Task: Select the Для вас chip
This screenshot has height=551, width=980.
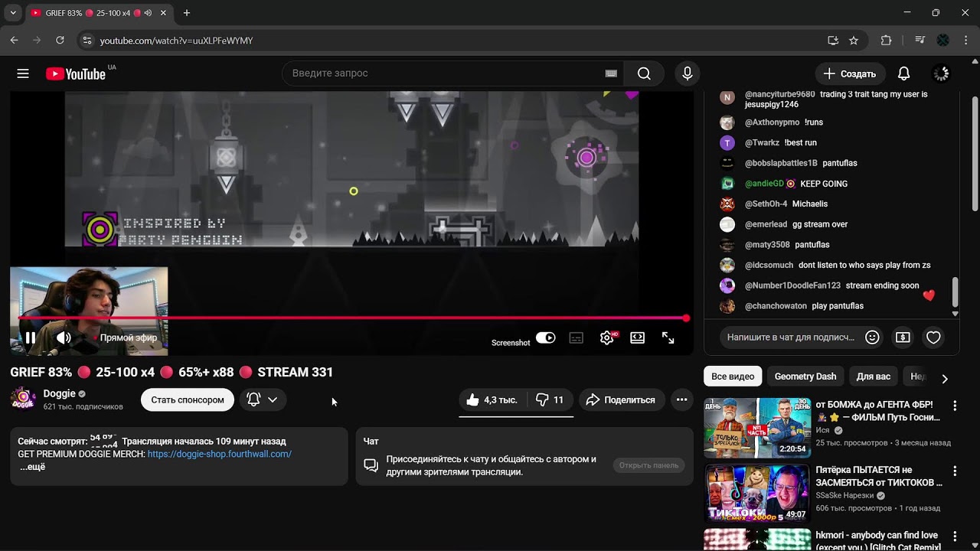Action: 874,377
